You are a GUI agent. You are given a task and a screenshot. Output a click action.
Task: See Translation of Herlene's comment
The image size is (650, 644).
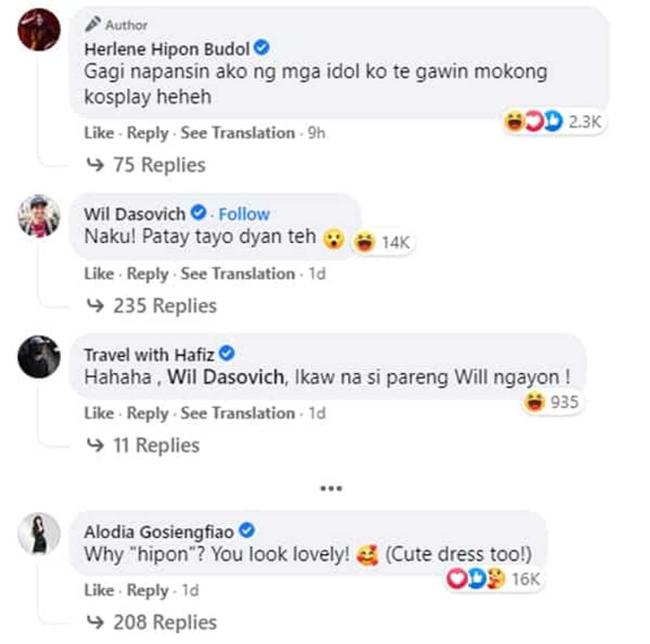[237, 133]
